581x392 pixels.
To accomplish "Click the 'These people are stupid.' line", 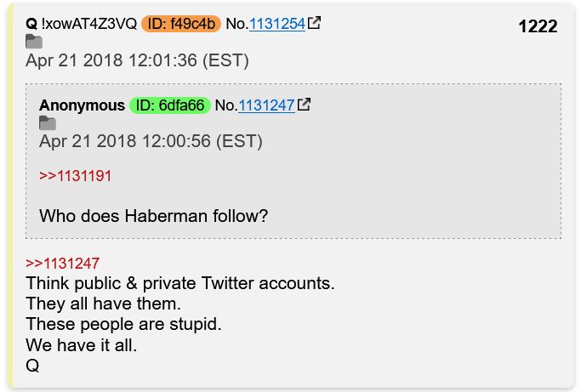I will click(x=123, y=324).
